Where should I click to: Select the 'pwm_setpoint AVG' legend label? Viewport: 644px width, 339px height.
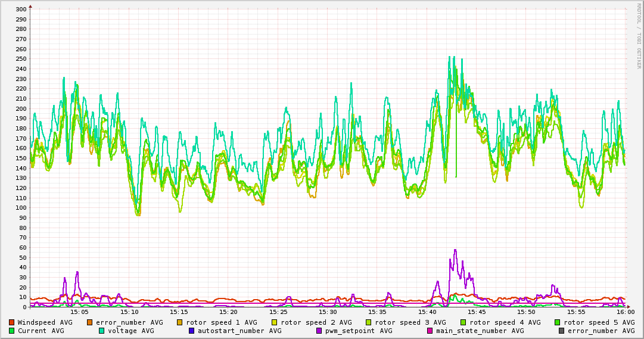click(359, 331)
